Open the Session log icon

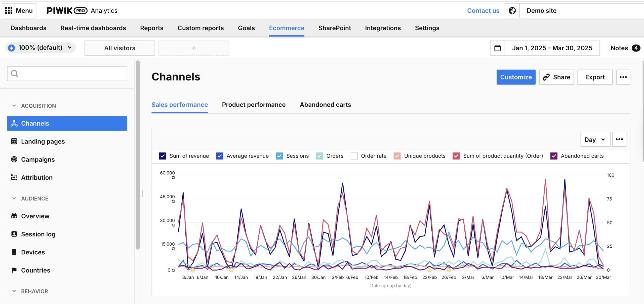14,234
